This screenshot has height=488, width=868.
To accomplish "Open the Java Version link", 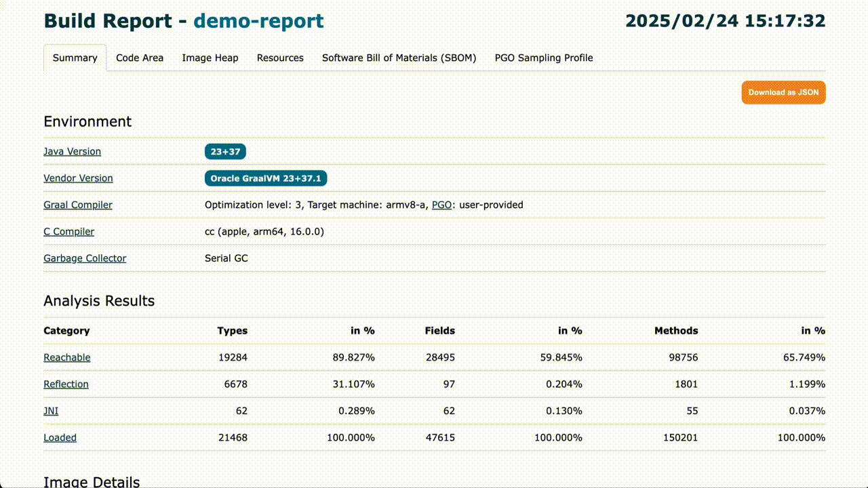I will tap(72, 152).
